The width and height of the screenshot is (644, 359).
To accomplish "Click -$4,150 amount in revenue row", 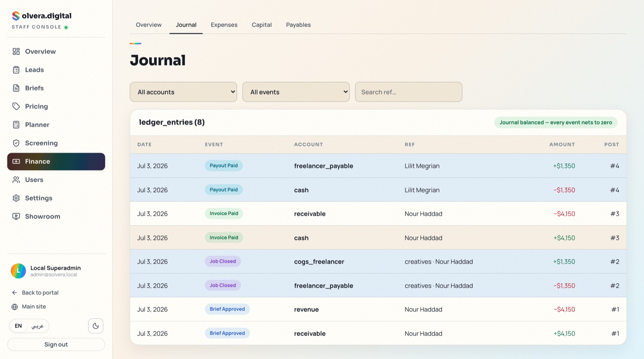I will [564, 310].
